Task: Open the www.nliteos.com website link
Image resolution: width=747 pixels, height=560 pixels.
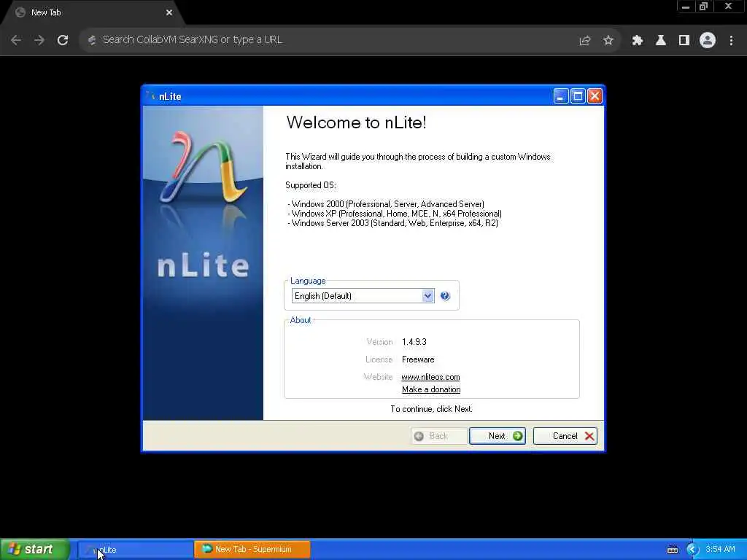Action: click(x=430, y=377)
